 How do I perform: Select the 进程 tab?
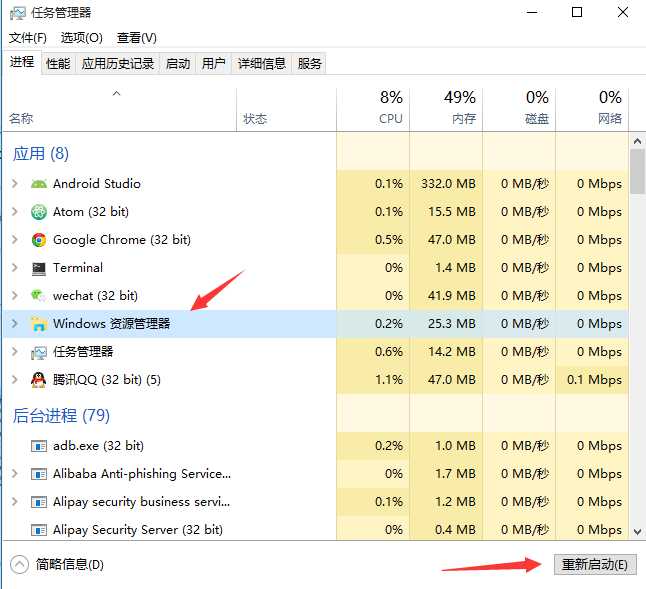click(x=22, y=62)
